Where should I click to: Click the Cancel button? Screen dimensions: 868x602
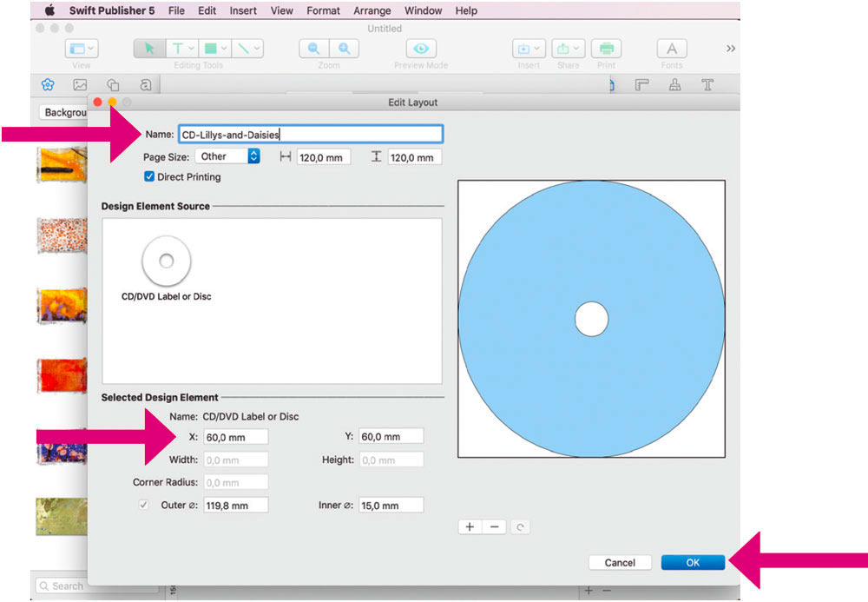620,563
